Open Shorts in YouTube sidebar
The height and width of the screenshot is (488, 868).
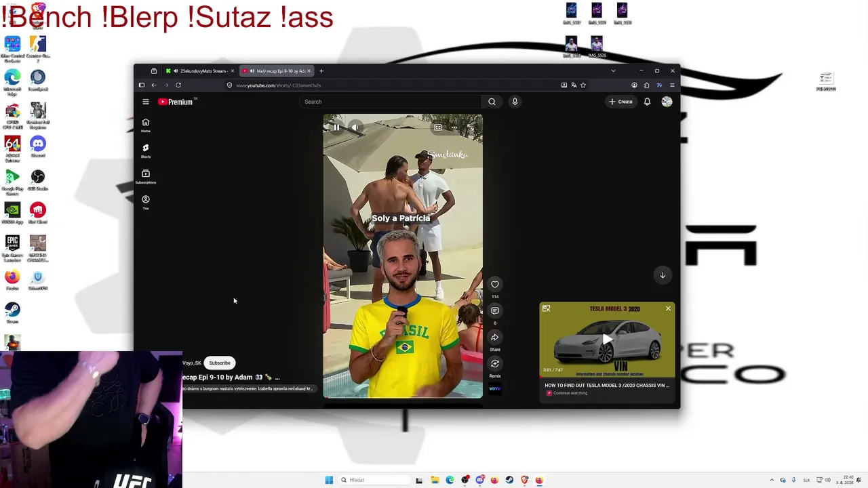coord(146,150)
